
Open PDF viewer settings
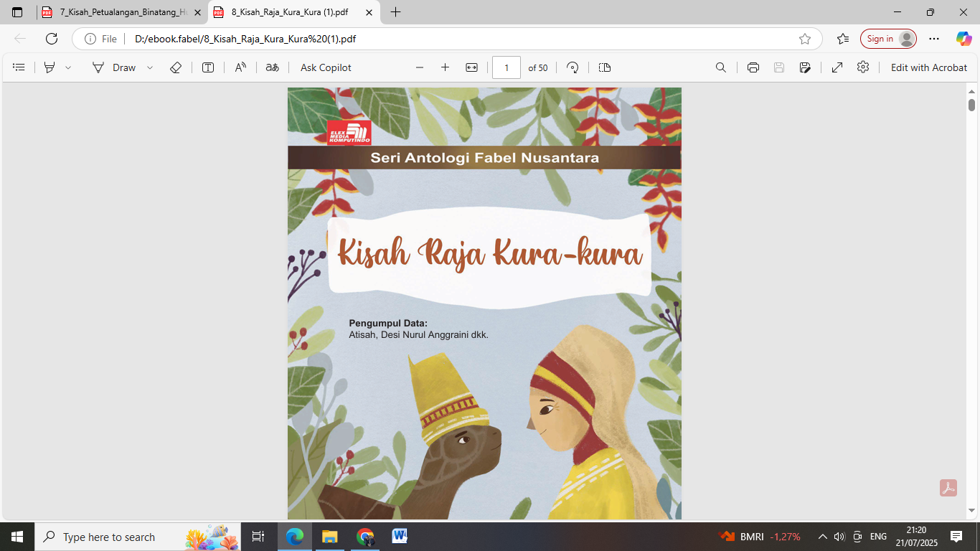(863, 67)
